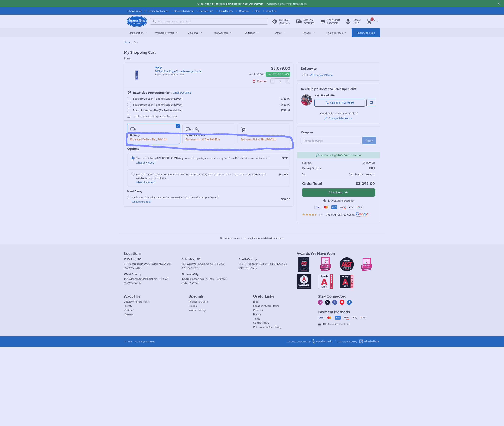The width and height of the screenshot is (504, 426).
Task: Check the 3 Years Protection Plan box
Action: (129, 99)
